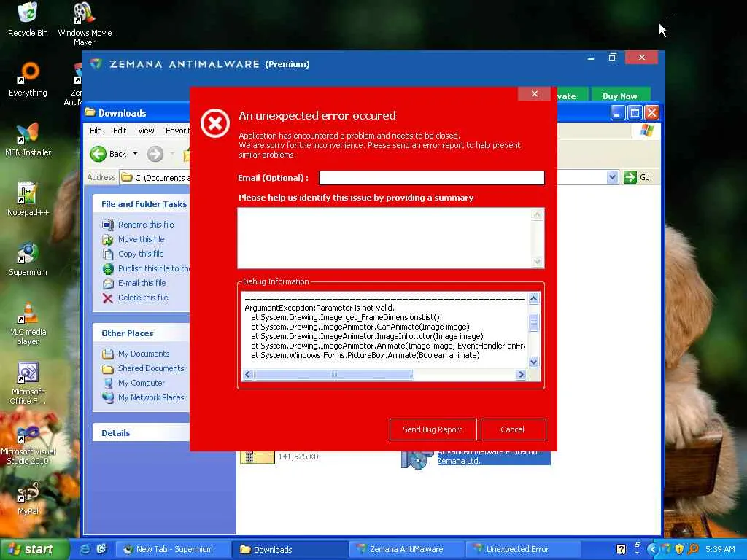747x560 pixels.
Task: Open MSN Installer desktop shortcut
Action: point(28,139)
